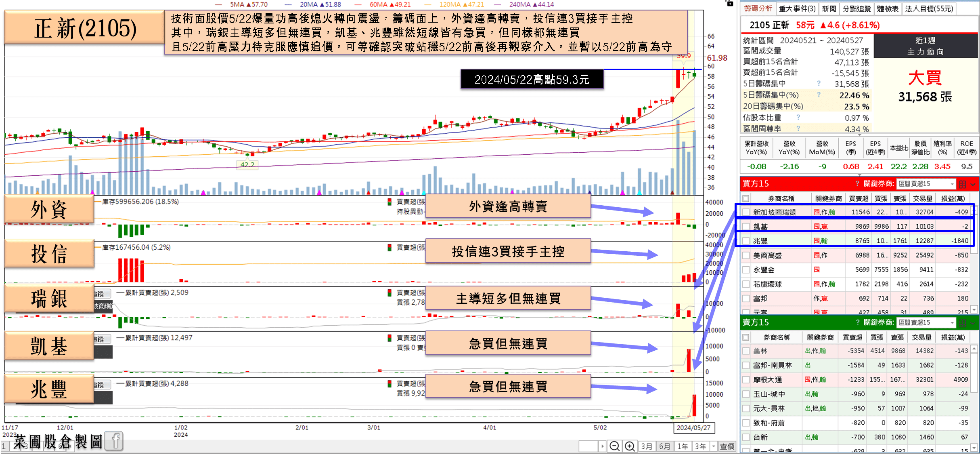Click lock icon at chart top right

point(729,3)
